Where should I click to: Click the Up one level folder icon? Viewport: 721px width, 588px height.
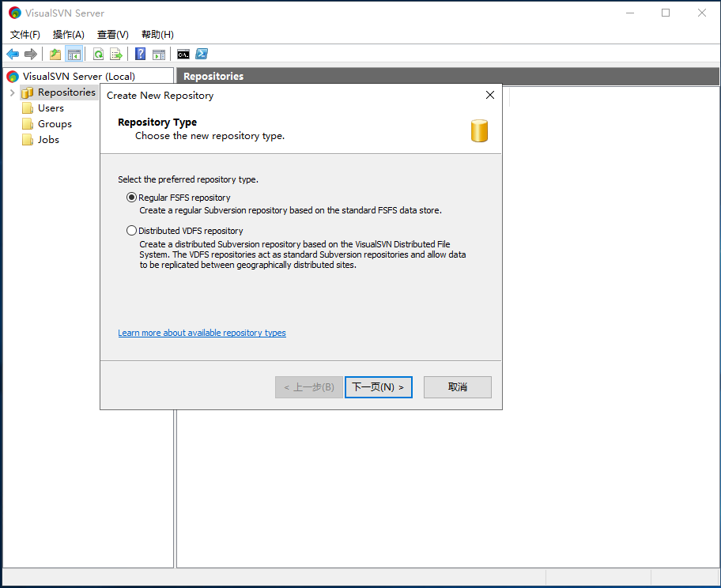[x=55, y=55]
